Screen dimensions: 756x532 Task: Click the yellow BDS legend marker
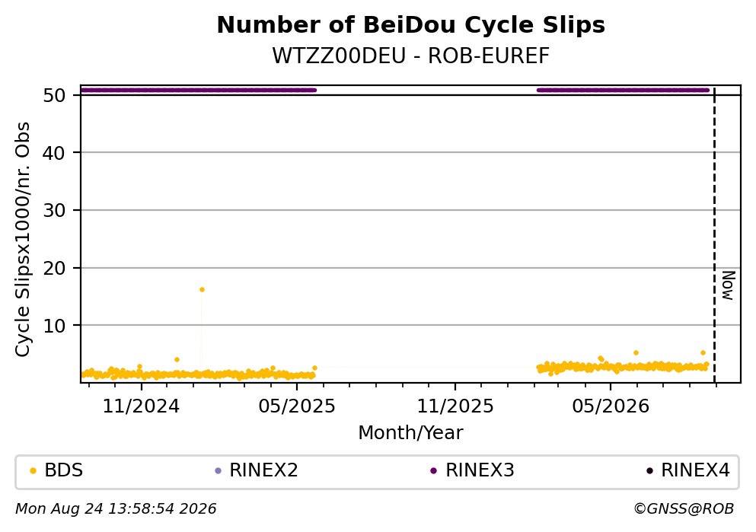(33, 471)
